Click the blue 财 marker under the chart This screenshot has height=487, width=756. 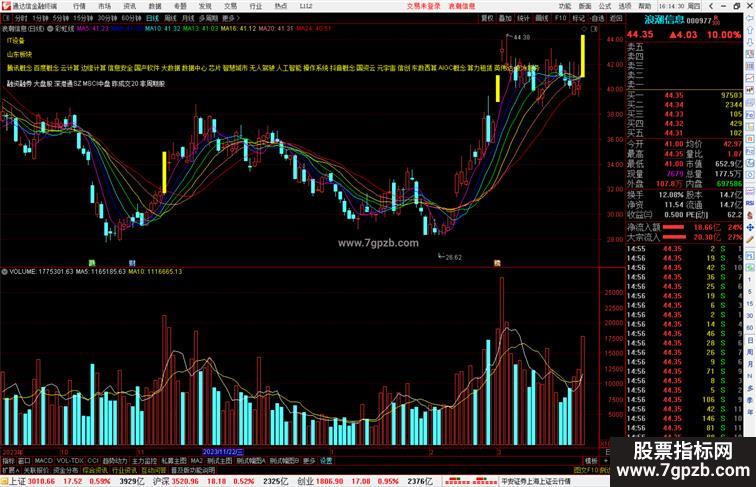132,263
